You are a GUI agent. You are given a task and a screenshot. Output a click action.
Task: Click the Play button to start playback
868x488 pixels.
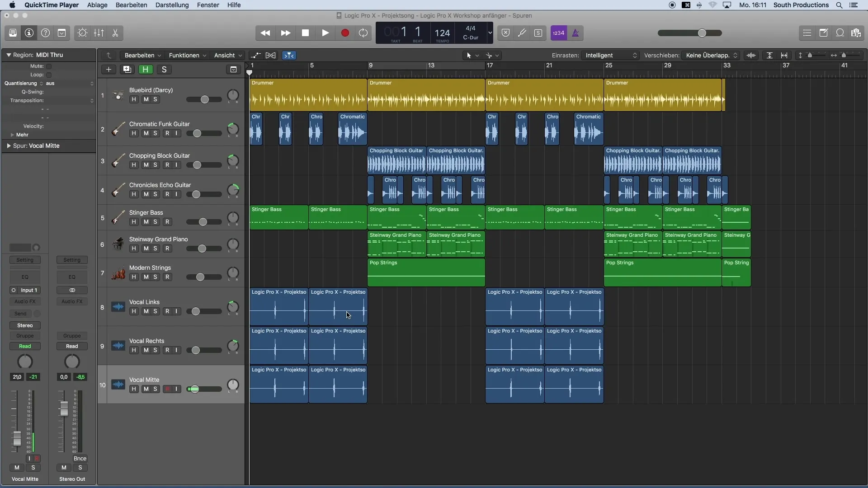pyautogui.click(x=325, y=33)
